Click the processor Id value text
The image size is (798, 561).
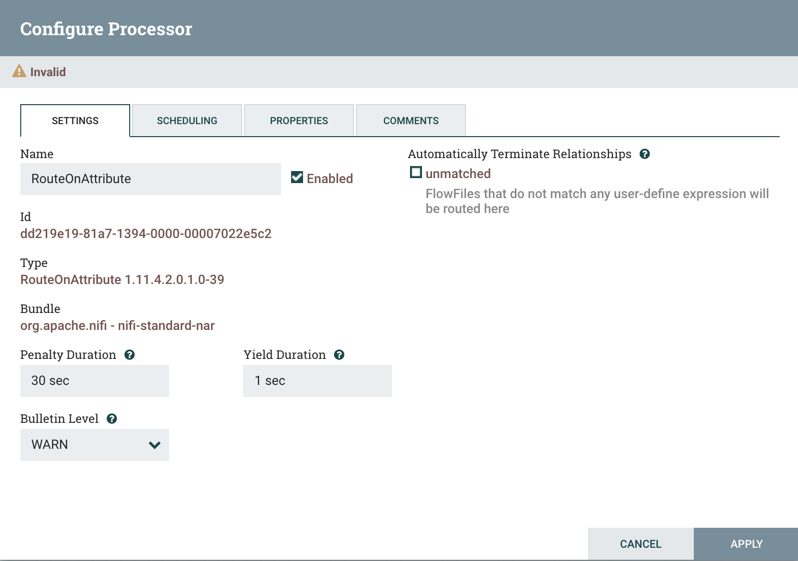pyautogui.click(x=146, y=234)
